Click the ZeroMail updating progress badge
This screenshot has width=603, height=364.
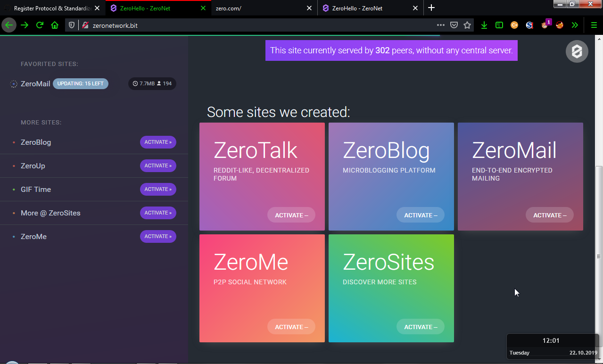pyautogui.click(x=80, y=83)
